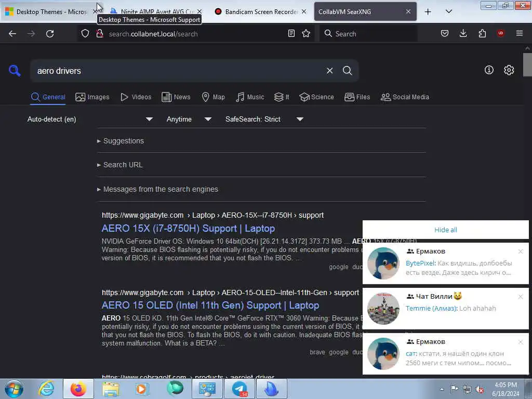Switch to Bandicam Screen Recorder tab

click(x=261, y=11)
